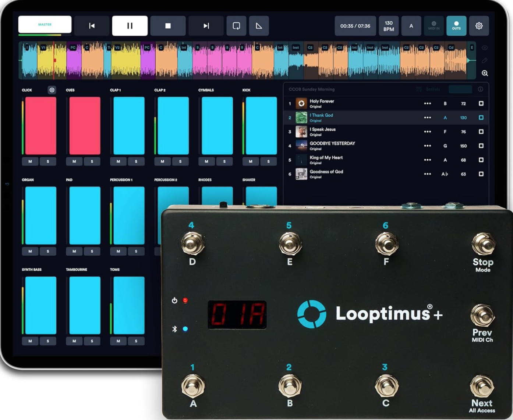Open the OUTS routing button
Viewport: 513px width, 420px height.
[456, 26]
